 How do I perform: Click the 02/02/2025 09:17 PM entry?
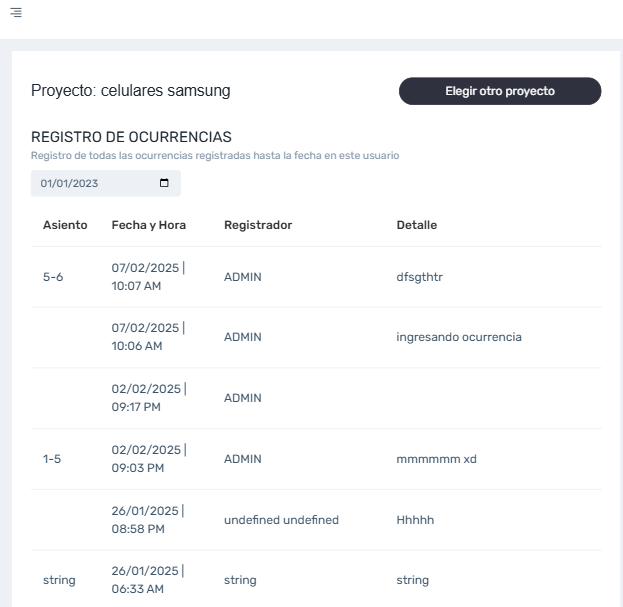pyautogui.click(x=148, y=398)
